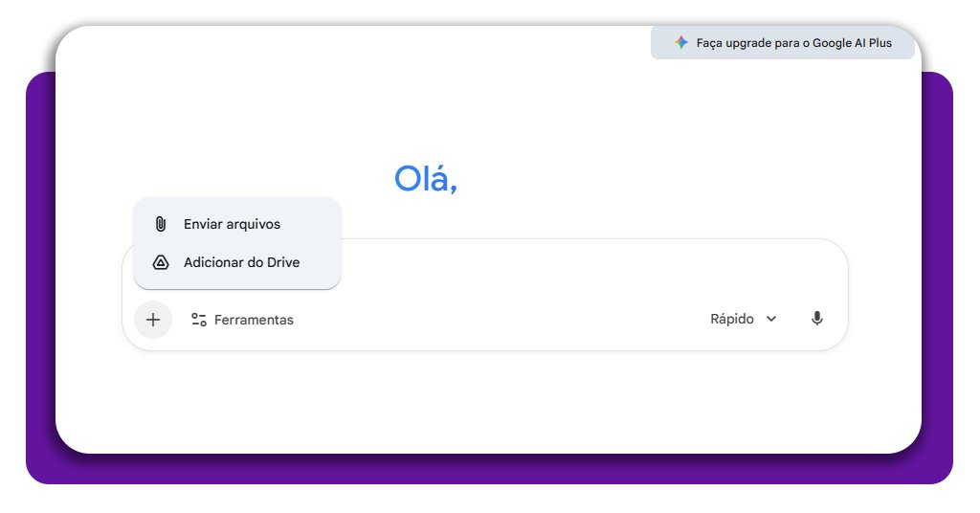Screen dimensions: 980x513
Task: Click empty white area below the prompt box
Action: click(479, 402)
